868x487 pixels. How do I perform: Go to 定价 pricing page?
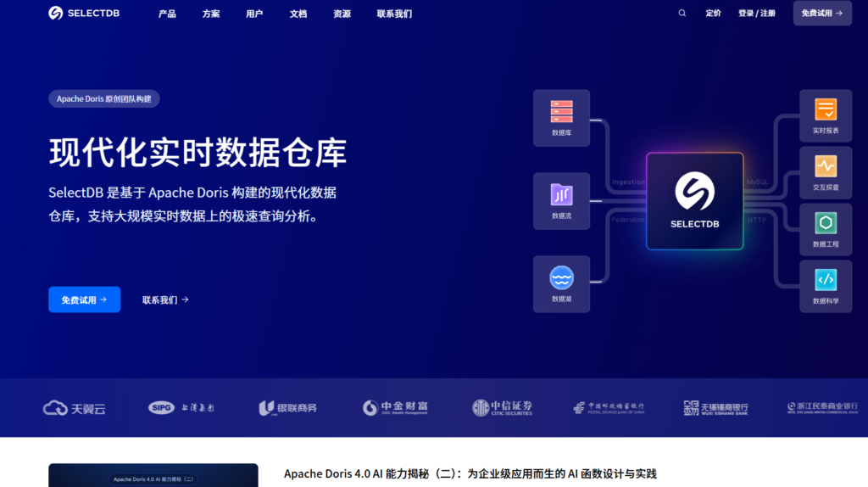714,14
